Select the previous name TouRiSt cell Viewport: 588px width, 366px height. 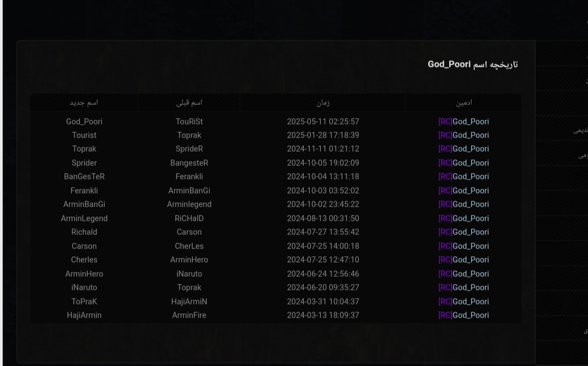189,121
